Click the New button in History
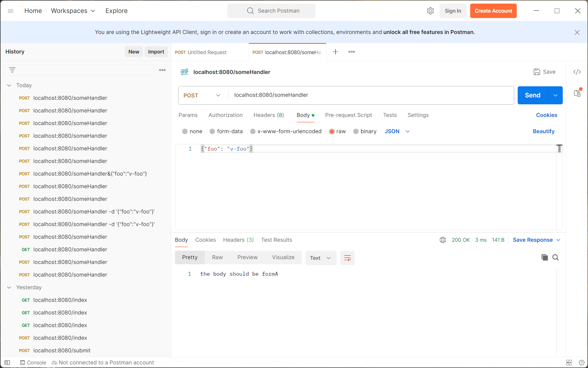The image size is (588, 368). pyautogui.click(x=134, y=52)
